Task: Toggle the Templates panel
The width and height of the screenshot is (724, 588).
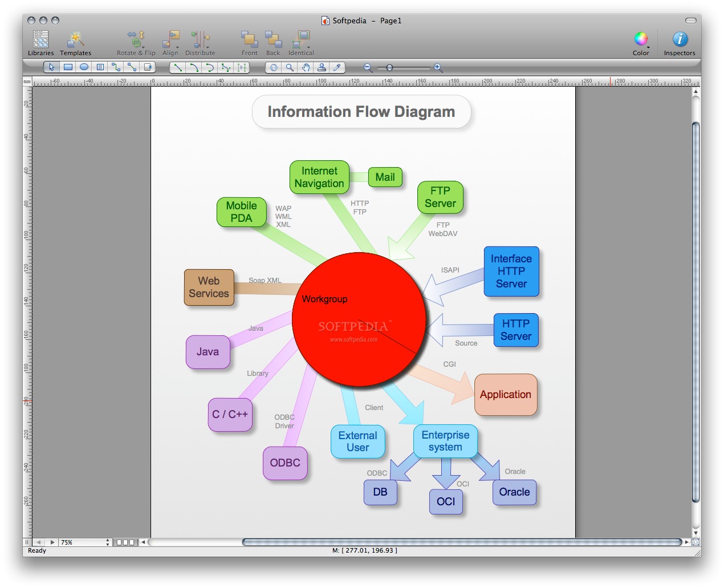Action: (x=75, y=43)
